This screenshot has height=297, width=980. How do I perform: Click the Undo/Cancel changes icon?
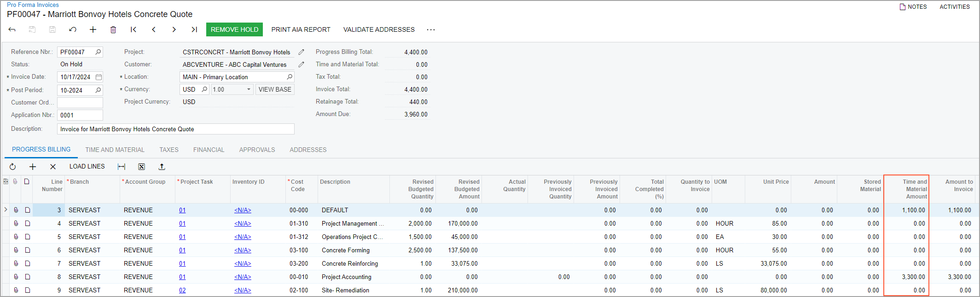tap(73, 29)
